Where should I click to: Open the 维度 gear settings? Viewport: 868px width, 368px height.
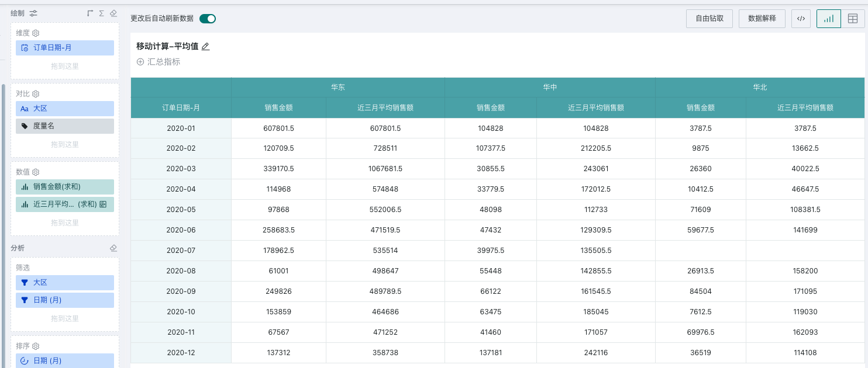click(36, 33)
